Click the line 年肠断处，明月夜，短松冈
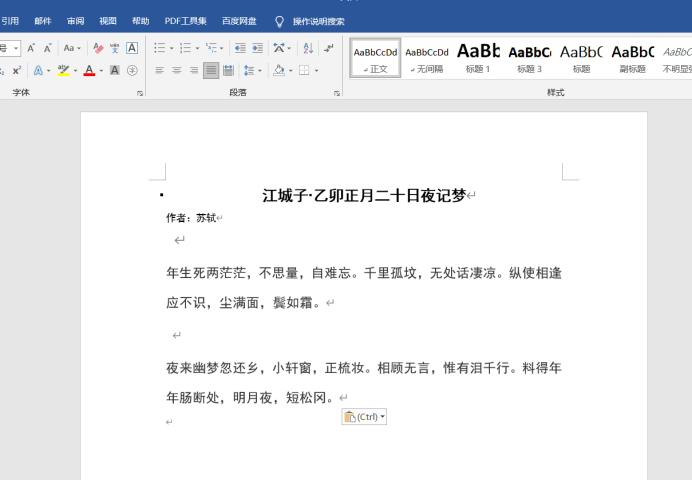Image resolution: width=692 pixels, height=480 pixels. [249, 398]
